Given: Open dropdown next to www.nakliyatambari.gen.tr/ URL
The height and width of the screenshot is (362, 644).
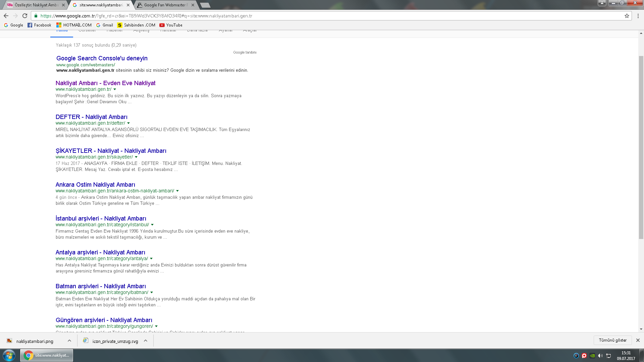Looking at the screenshot, I should point(115,89).
